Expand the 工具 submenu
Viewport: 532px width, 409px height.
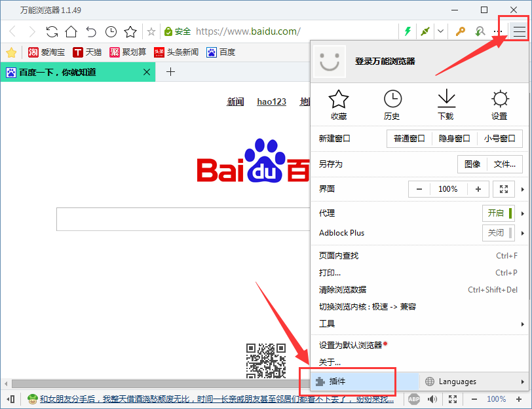420,324
